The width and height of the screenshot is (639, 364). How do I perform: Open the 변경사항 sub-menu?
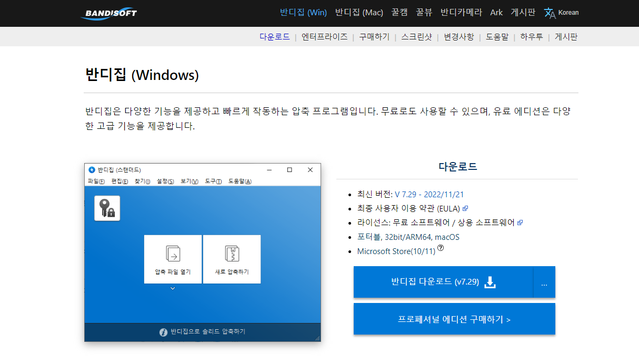tap(459, 37)
